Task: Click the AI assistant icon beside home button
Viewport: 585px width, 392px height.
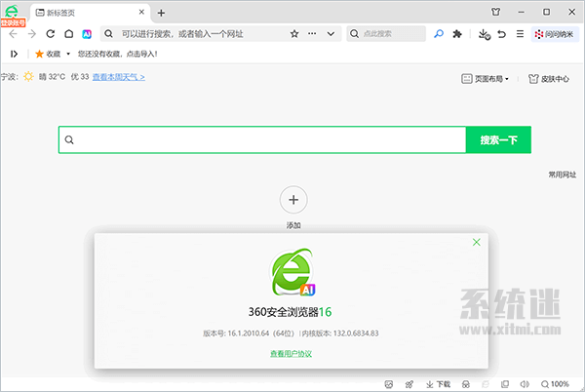Action: (x=87, y=33)
